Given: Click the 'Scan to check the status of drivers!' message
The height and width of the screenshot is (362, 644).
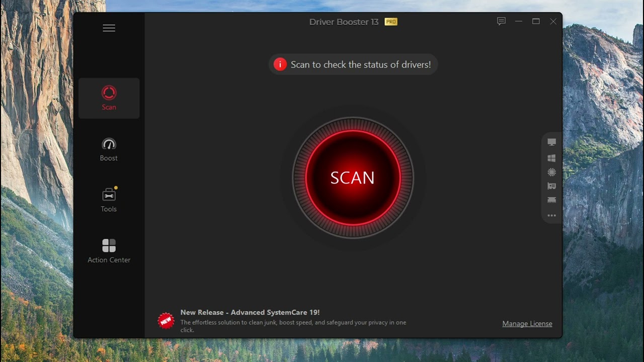Looking at the screenshot, I should (x=361, y=64).
